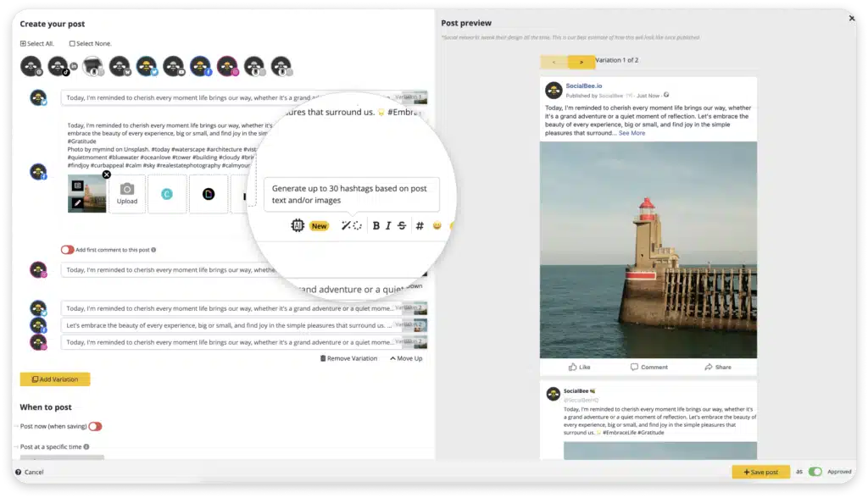Open the AI post generator chip icon
This screenshot has height=498, width=868.
tap(298, 225)
